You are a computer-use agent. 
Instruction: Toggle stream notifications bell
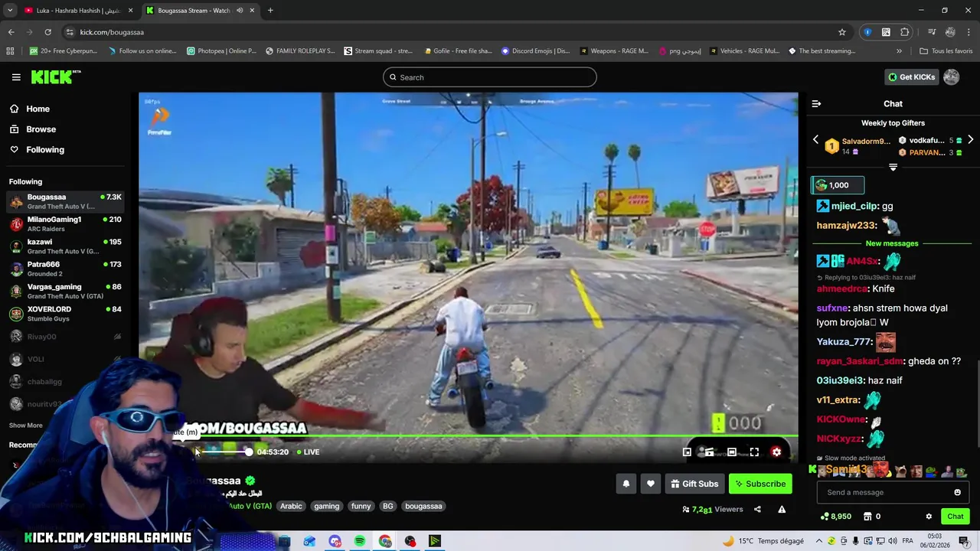626,484
